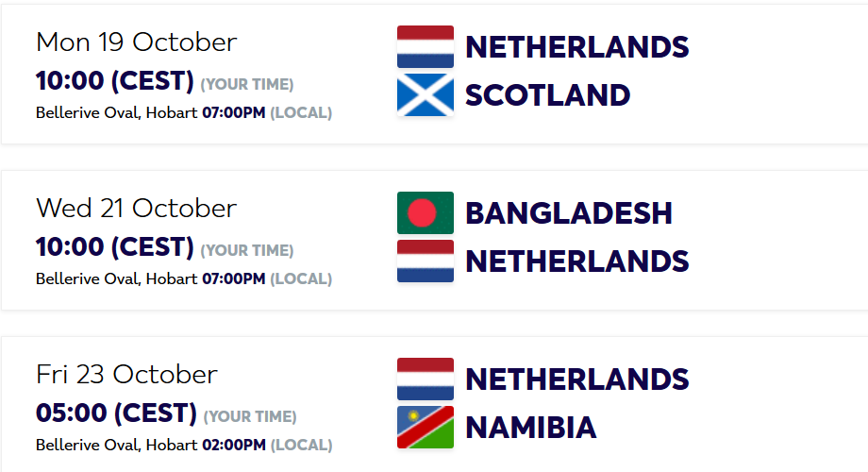Open NETHERLANDS team in Friday's match

click(x=576, y=379)
